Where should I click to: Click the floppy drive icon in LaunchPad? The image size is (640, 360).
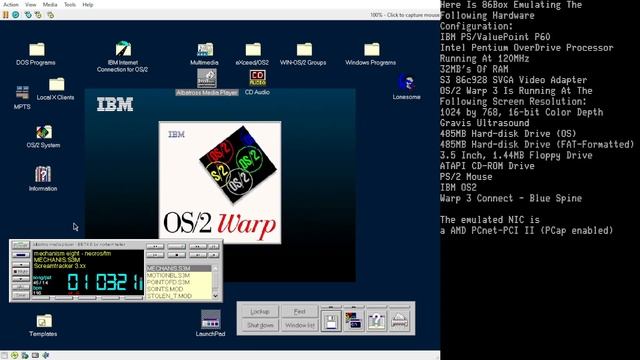[331, 321]
